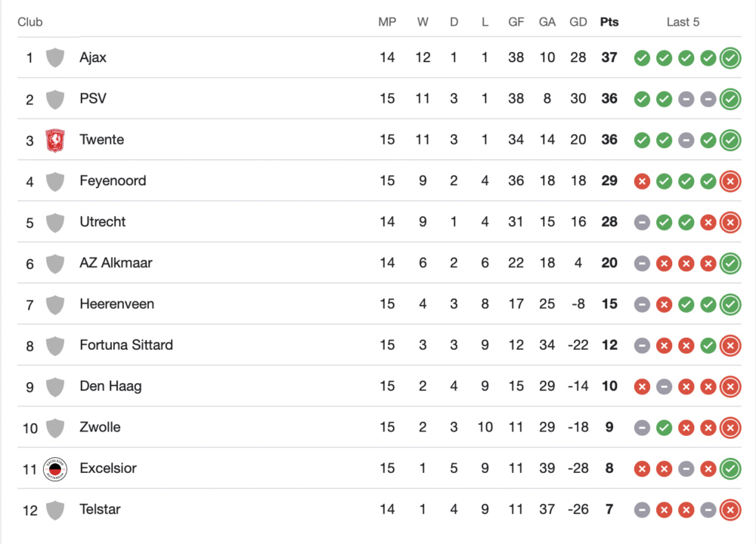The width and height of the screenshot is (756, 544).
Task: Click the Last 5 column header
Action: pos(683,22)
